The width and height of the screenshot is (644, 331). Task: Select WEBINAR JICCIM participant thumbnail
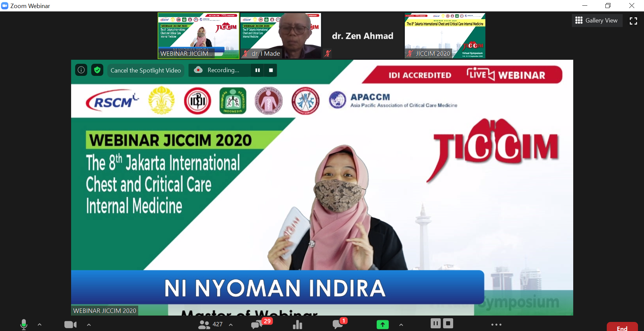[199, 36]
